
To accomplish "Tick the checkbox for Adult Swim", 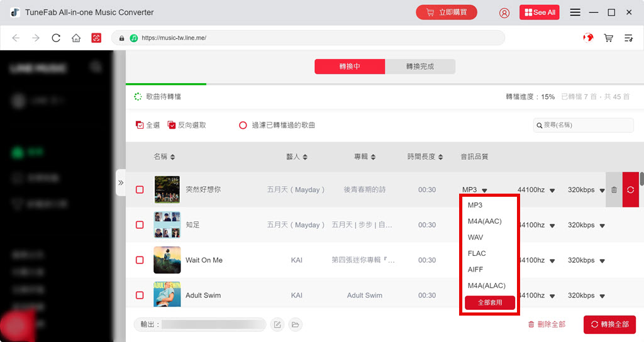I will [x=140, y=295].
